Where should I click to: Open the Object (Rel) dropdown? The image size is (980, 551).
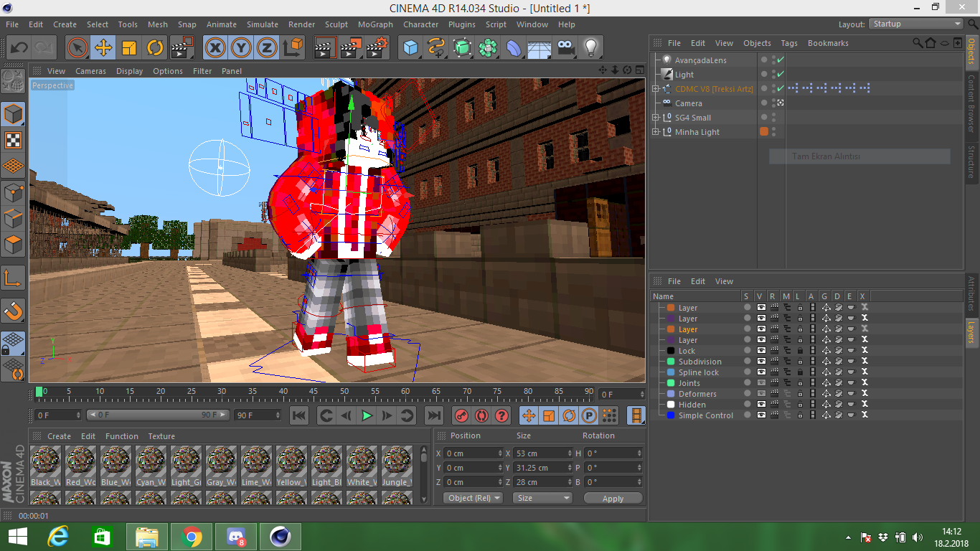pyautogui.click(x=473, y=498)
